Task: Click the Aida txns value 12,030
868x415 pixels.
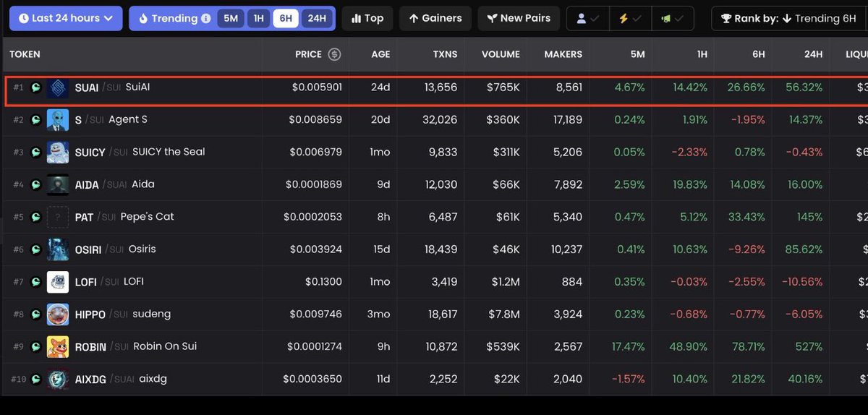Action: pos(441,185)
